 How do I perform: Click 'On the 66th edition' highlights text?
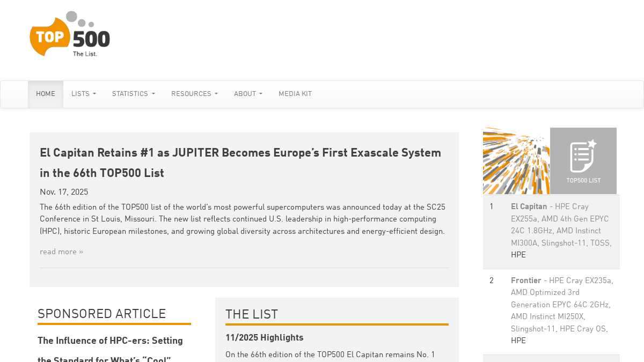(330, 354)
